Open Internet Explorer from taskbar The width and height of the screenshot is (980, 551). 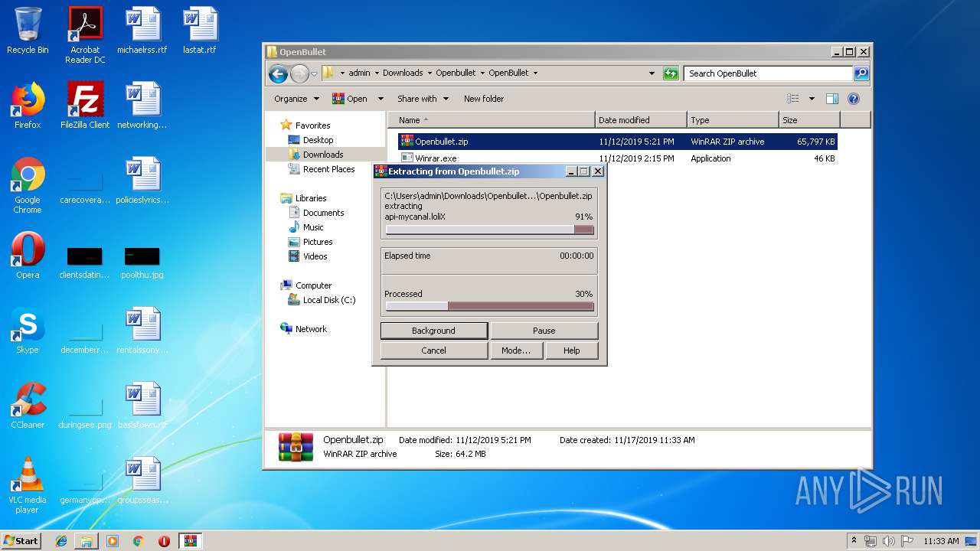point(61,541)
